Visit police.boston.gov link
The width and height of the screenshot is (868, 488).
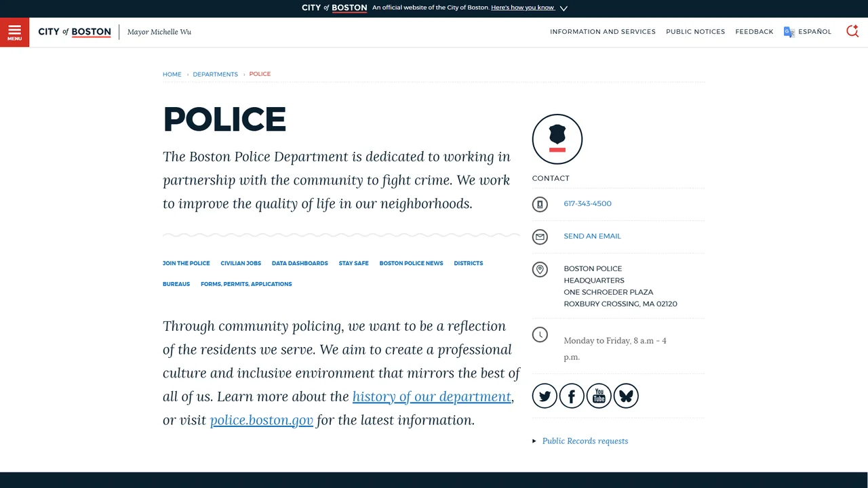pos(262,420)
